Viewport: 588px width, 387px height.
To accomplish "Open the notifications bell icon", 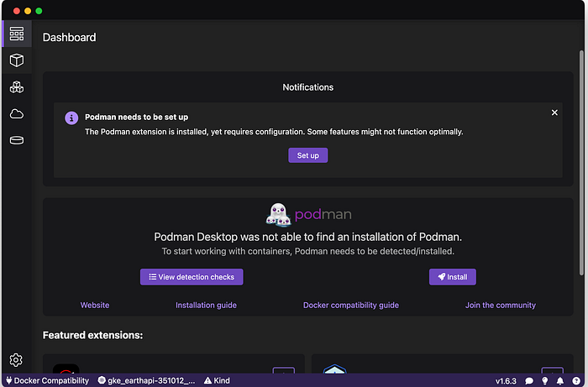I will 560,381.
